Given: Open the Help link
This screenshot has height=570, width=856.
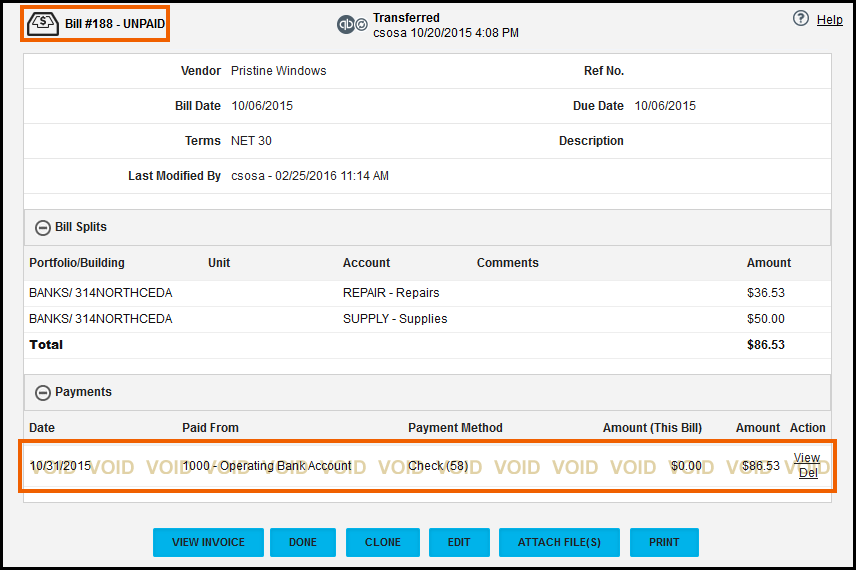Looking at the screenshot, I should click(829, 20).
